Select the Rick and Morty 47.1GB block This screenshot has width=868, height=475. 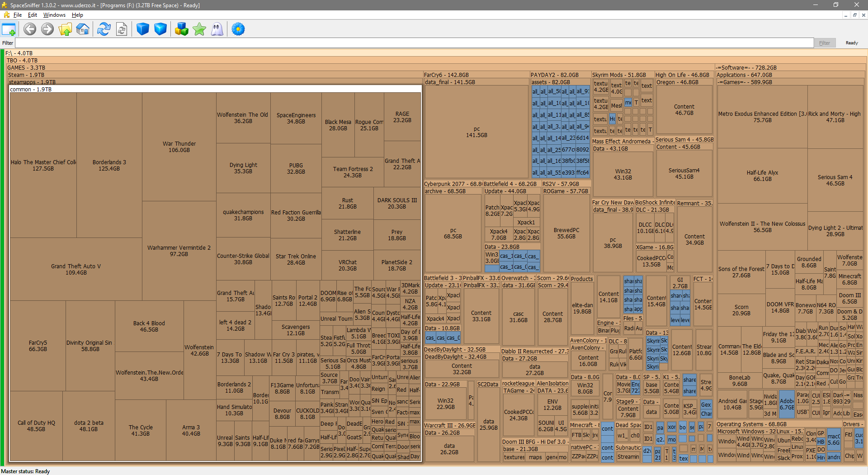click(x=835, y=117)
